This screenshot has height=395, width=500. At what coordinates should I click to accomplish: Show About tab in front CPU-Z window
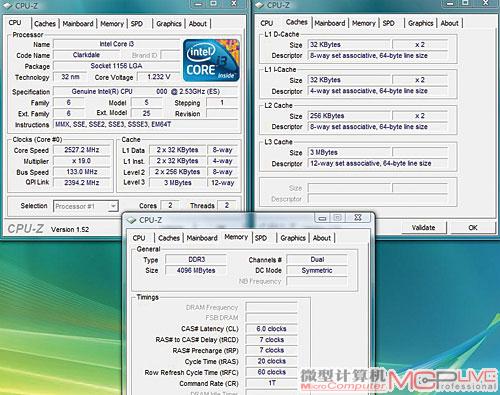(322, 238)
